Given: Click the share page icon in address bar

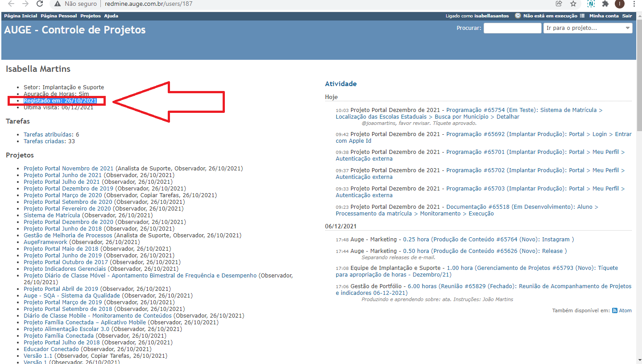Looking at the screenshot, I should coord(559,4).
